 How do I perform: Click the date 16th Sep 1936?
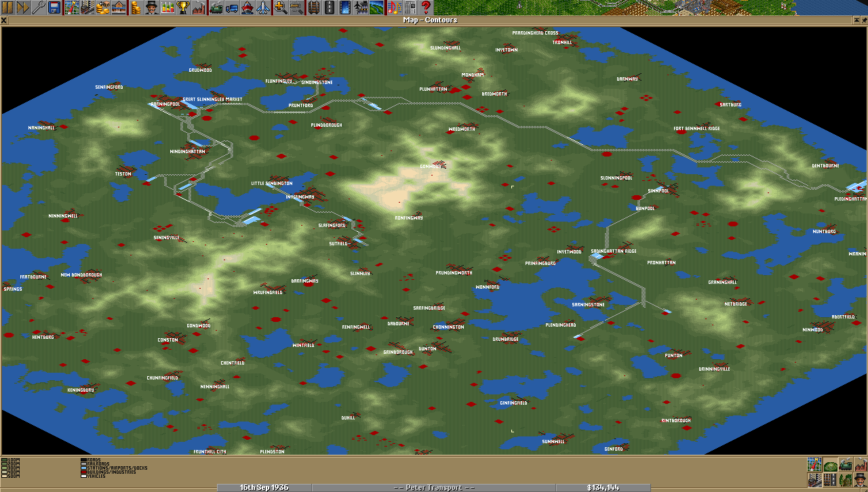coord(264,487)
